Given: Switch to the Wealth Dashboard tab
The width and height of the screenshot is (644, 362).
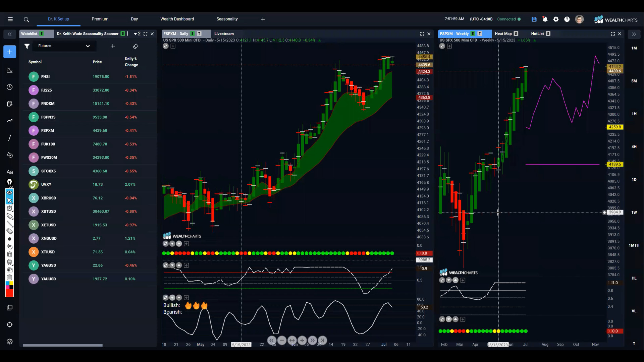Looking at the screenshot, I should (177, 19).
